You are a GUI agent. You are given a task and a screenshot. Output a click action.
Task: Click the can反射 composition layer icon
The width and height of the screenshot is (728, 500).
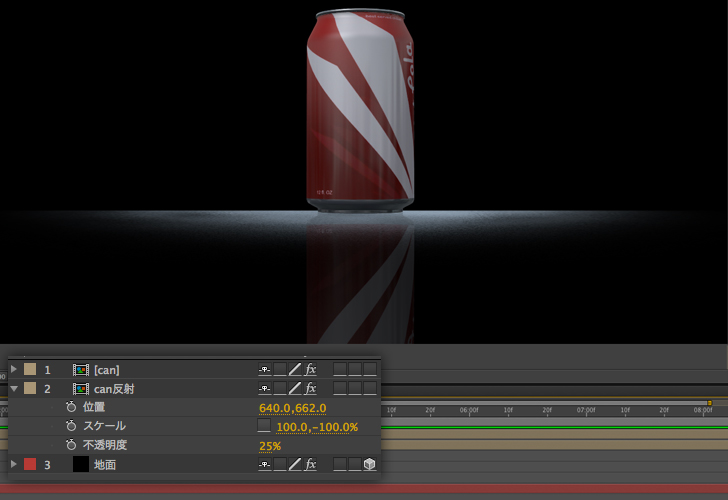(81, 388)
